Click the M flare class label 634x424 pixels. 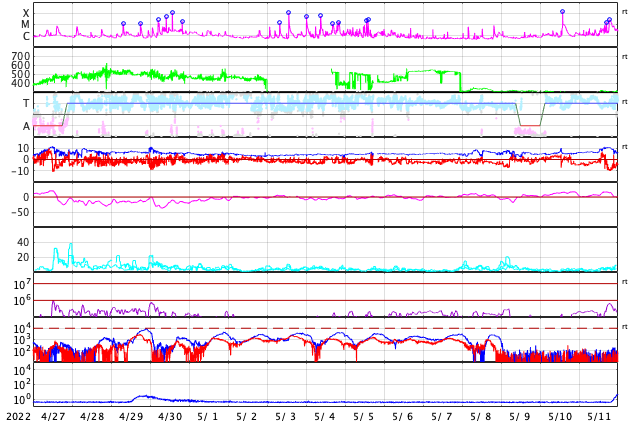26,25
